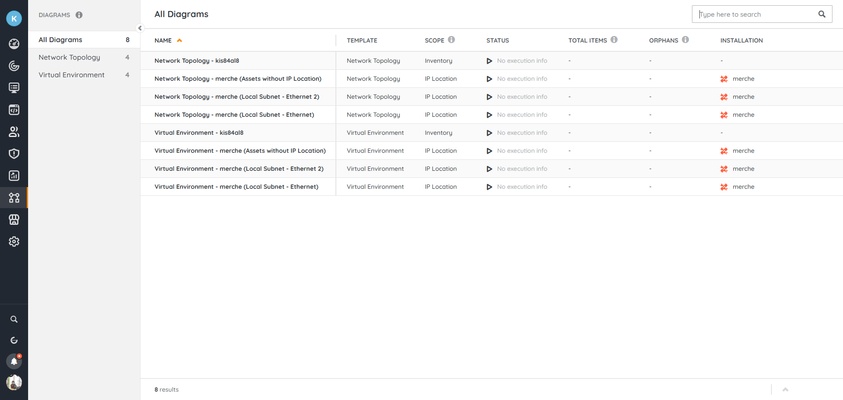Run Network Topology Local Subnet Ethernet 2 diagram
This screenshot has width=843, height=400.
pyautogui.click(x=489, y=97)
